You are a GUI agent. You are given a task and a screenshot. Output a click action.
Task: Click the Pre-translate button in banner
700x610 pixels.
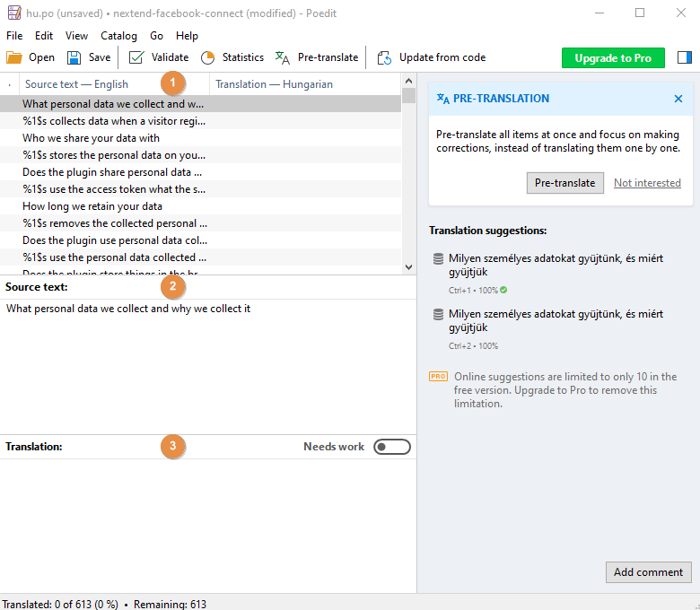(x=564, y=183)
